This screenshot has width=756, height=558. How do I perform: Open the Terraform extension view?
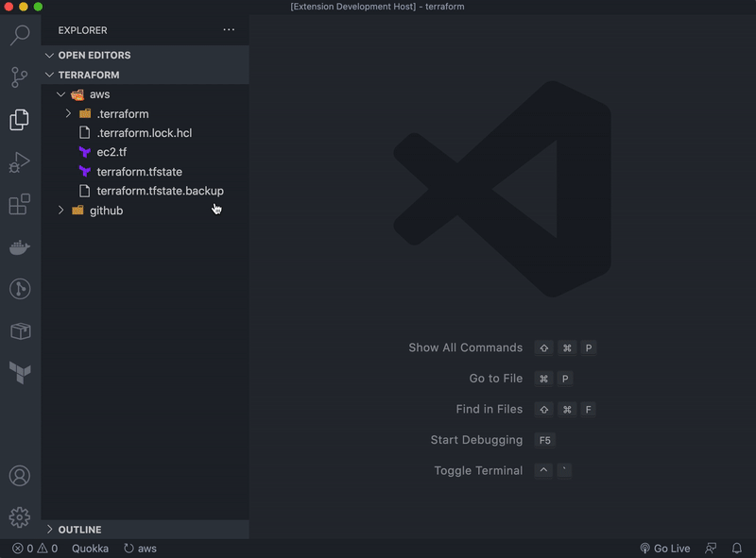click(20, 373)
